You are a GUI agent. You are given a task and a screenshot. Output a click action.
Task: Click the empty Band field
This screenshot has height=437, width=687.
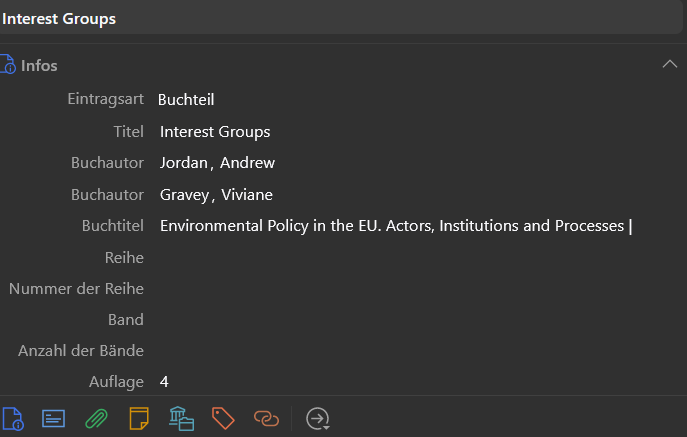pos(400,320)
